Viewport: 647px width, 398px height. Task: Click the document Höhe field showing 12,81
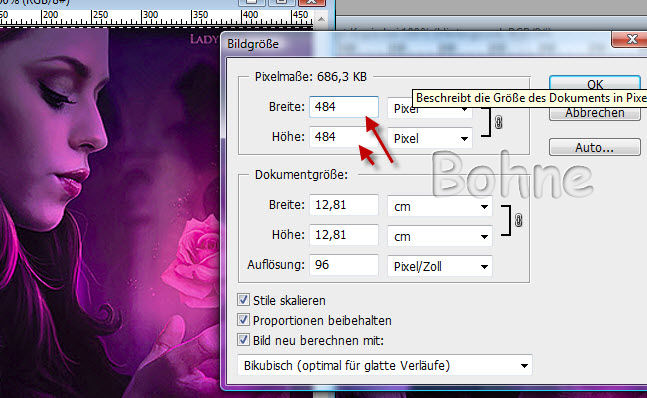pos(344,235)
